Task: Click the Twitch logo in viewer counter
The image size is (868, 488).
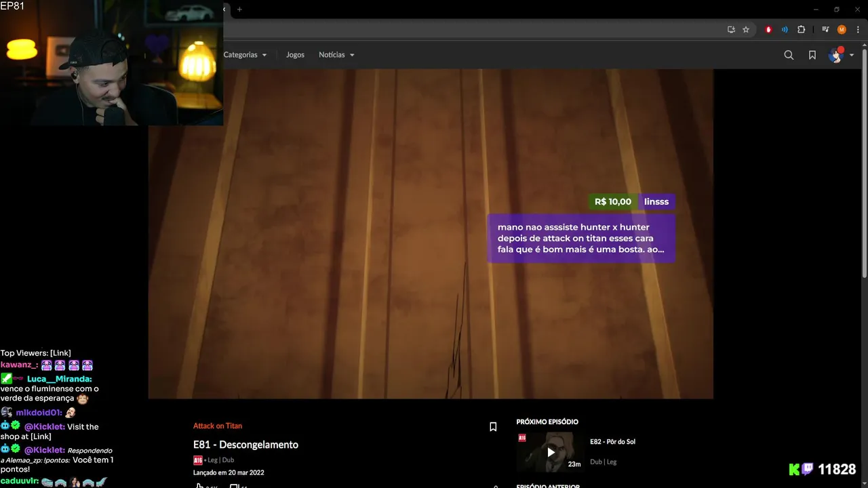Action: pyautogui.click(x=808, y=469)
